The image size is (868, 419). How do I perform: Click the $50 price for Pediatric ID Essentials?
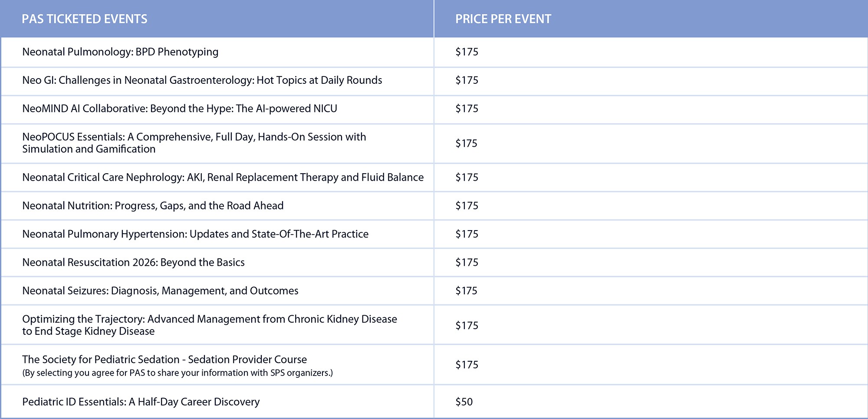click(464, 402)
